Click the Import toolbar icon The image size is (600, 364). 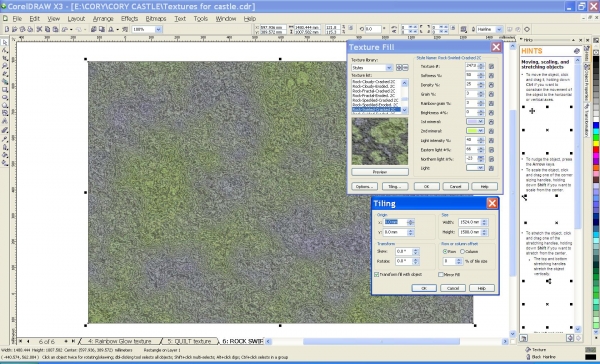93,29
